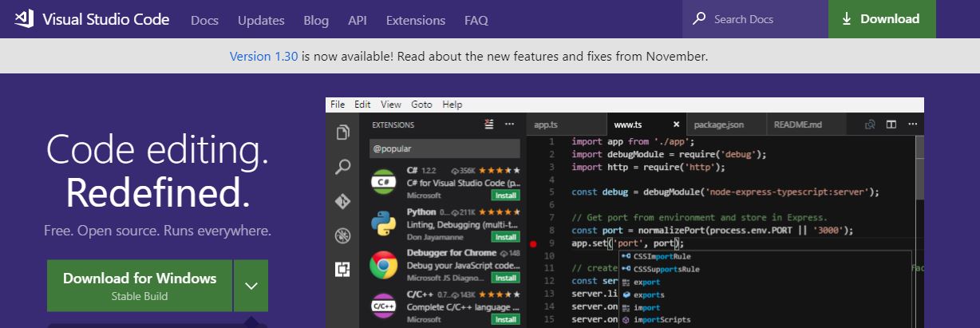980x328 pixels.
Task: Click the EXTENSIONS panel title
Action: click(x=393, y=125)
